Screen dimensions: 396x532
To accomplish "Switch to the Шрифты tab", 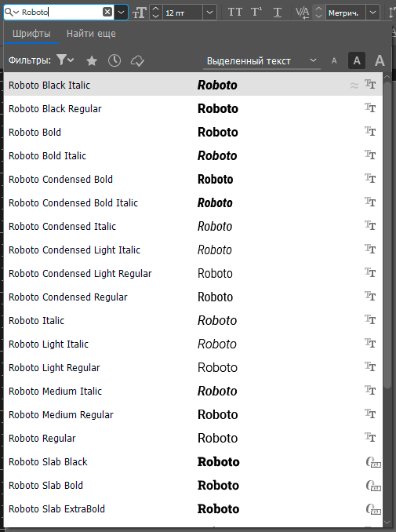I will [31, 34].
